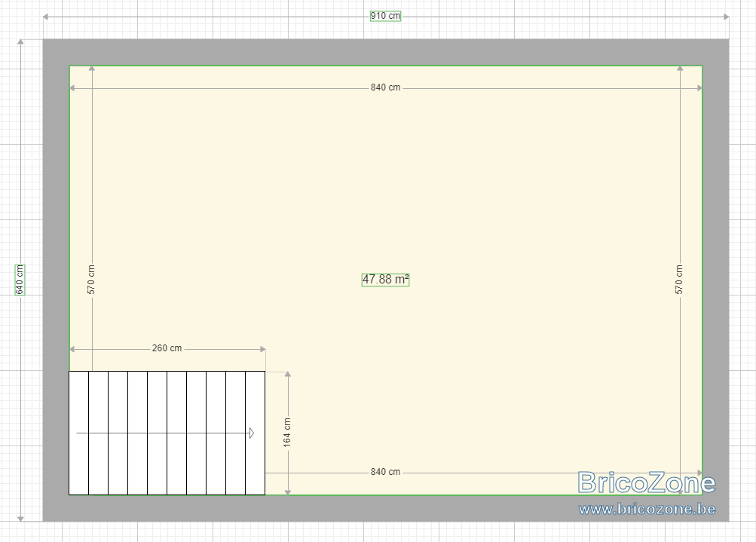This screenshot has height=542, width=756.
Task: Select the 164 cm staircase depth label
Action: click(x=287, y=433)
